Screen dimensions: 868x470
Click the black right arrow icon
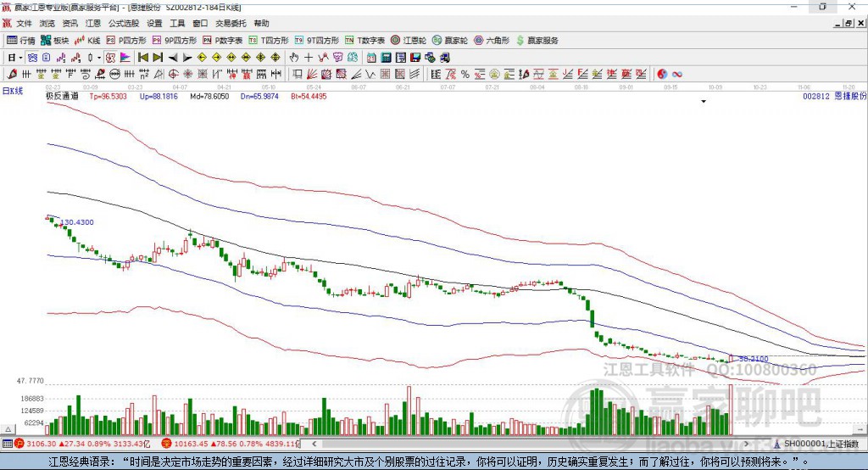pos(187,58)
